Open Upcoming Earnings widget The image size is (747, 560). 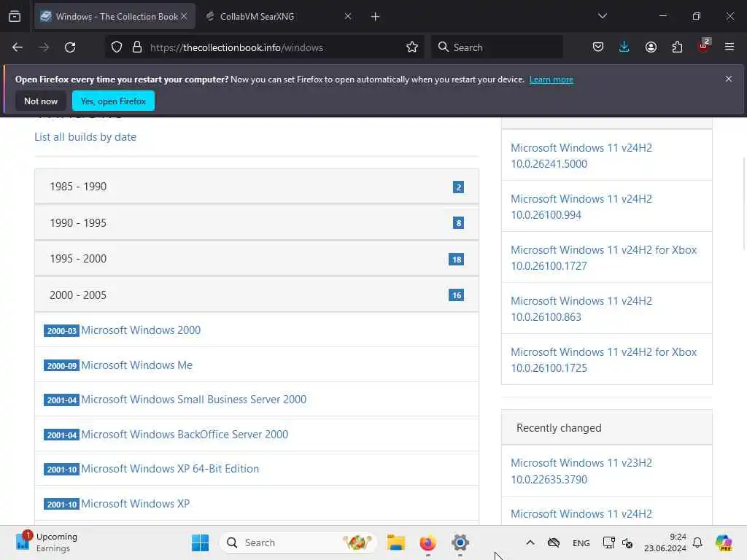pos(46,542)
